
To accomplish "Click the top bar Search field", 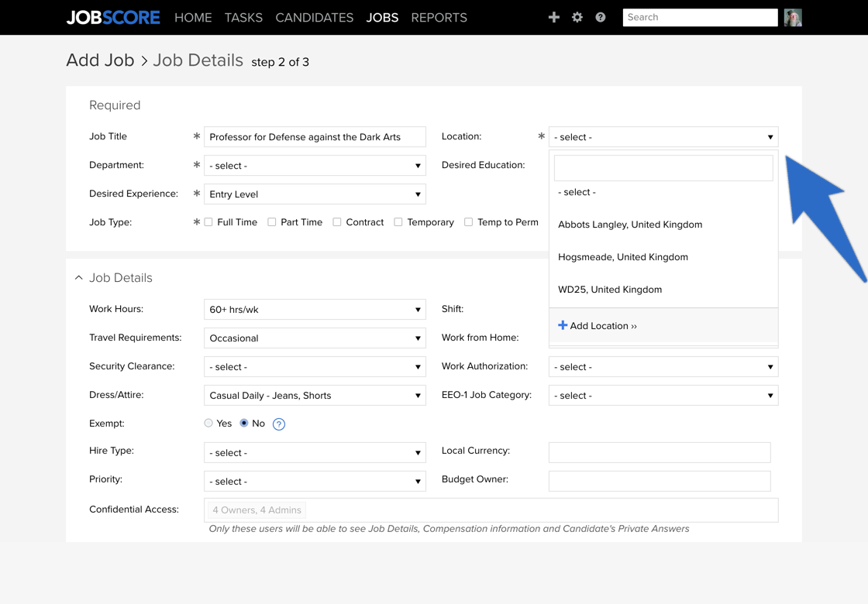I will coord(700,17).
